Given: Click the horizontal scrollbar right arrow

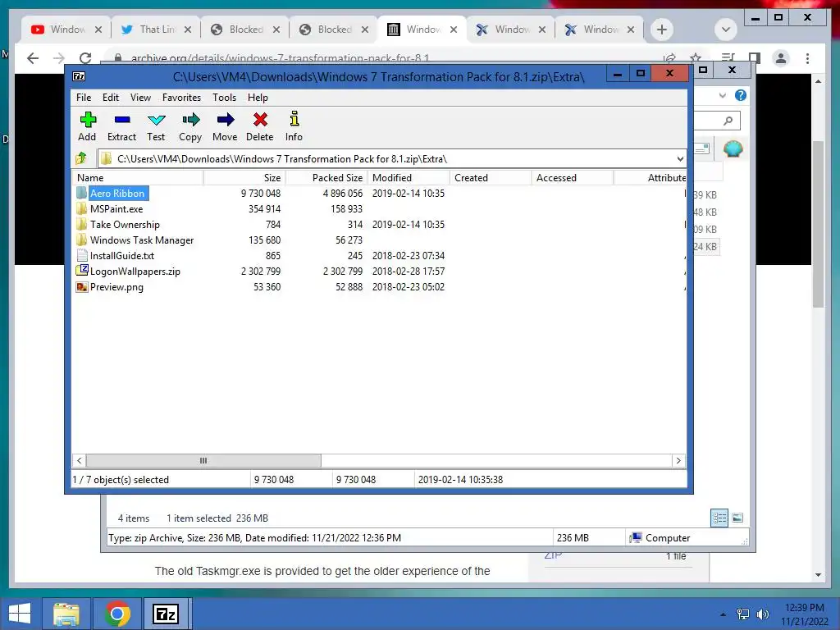Looking at the screenshot, I should [x=678, y=461].
